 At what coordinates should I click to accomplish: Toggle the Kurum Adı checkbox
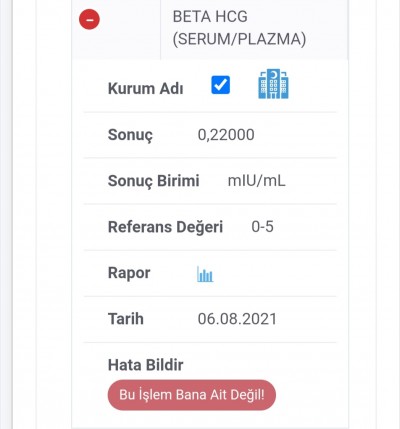221,85
